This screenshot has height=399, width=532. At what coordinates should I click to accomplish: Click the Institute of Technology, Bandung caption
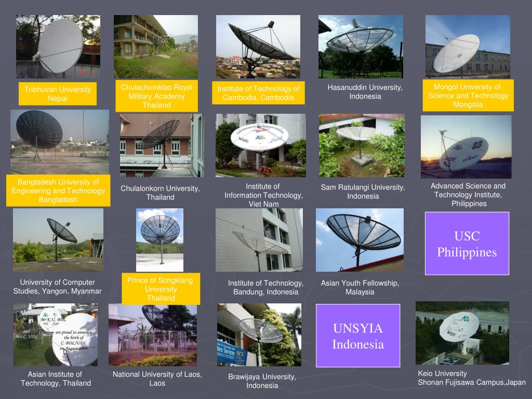click(265, 287)
